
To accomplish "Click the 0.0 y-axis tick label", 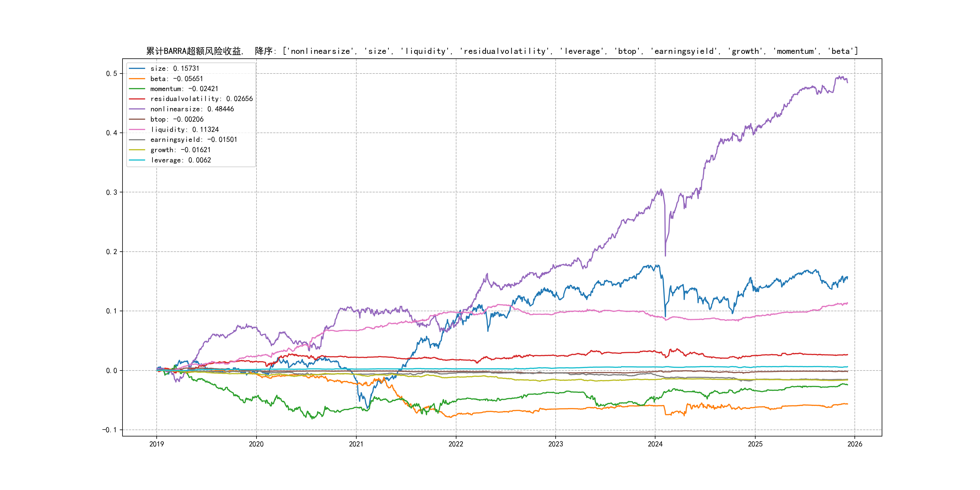I will pyautogui.click(x=112, y=371).
